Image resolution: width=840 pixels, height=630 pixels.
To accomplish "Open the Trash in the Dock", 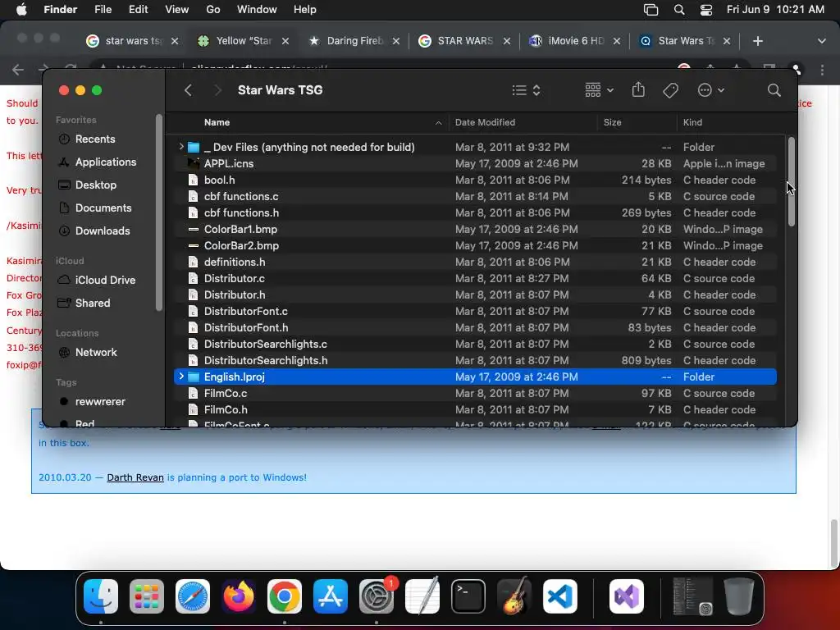I will tap(739, 596).
